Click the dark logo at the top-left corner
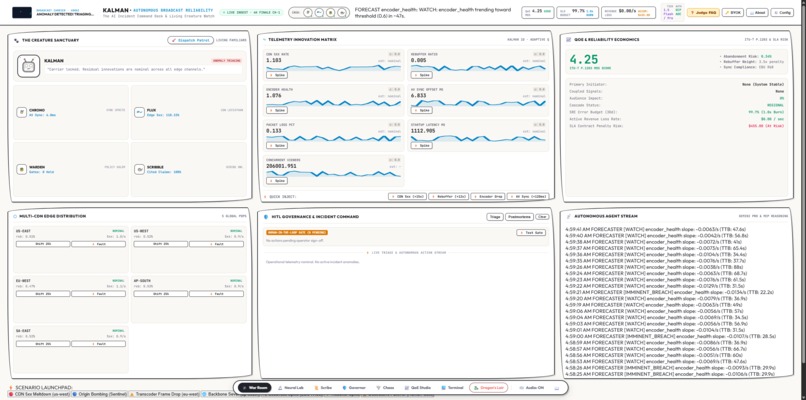 click(22, 12)
